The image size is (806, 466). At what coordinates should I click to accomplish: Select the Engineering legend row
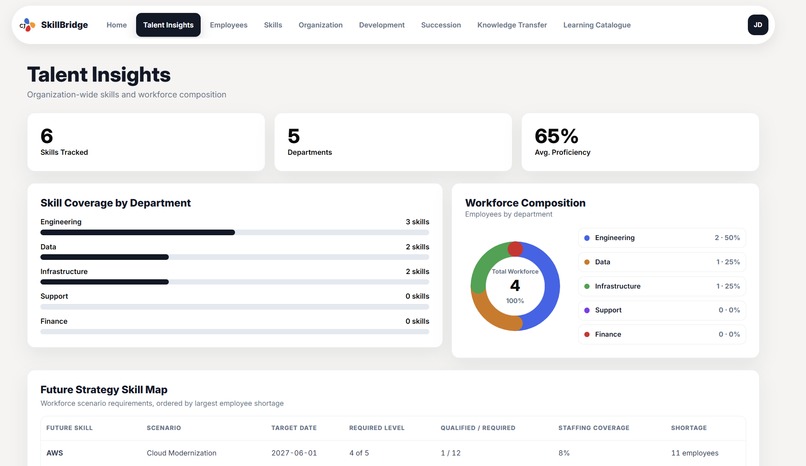click(662, 238)
